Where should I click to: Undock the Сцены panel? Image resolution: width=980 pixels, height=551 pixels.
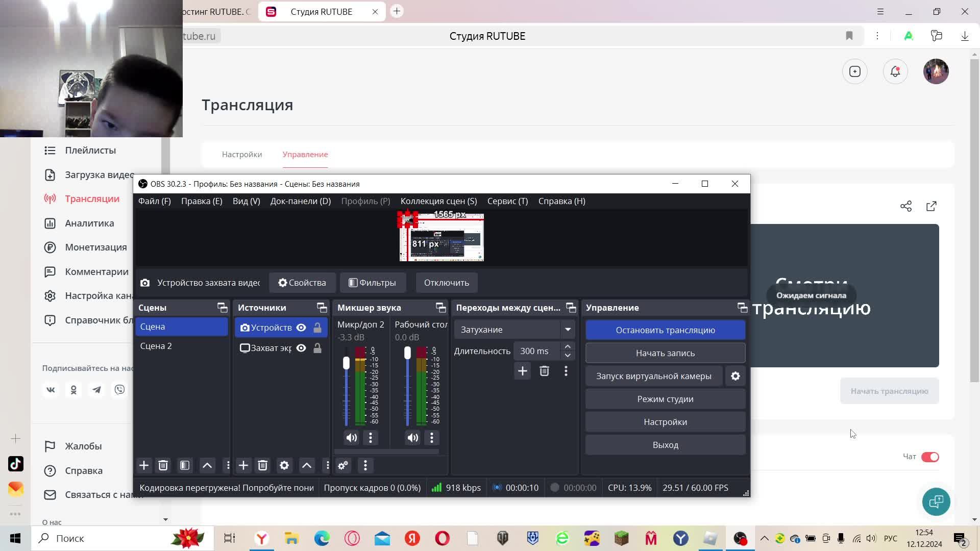click(x=222, y=308)
